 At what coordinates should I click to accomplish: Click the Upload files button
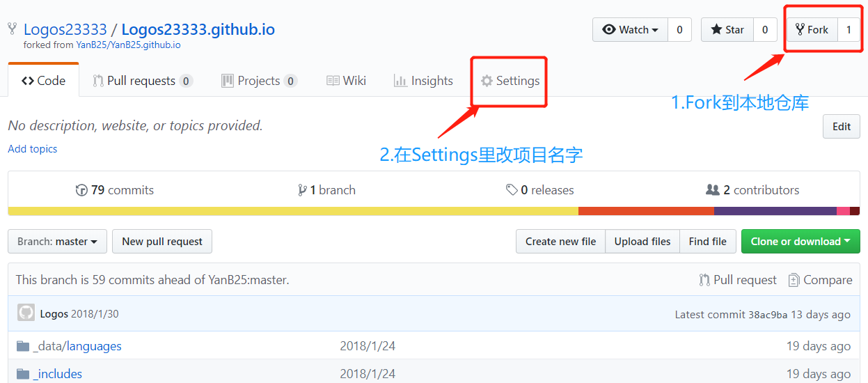pyautogui.click(x=642, y=242)
